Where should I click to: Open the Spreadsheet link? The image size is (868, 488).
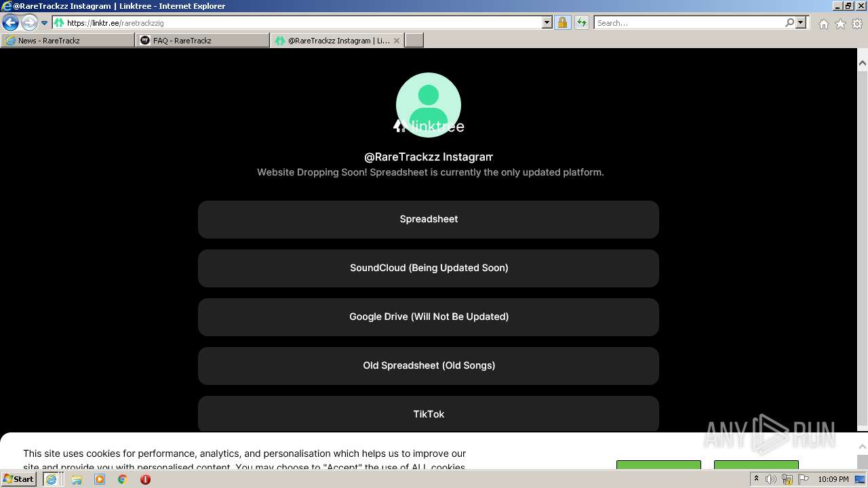(x=429, y=220)
